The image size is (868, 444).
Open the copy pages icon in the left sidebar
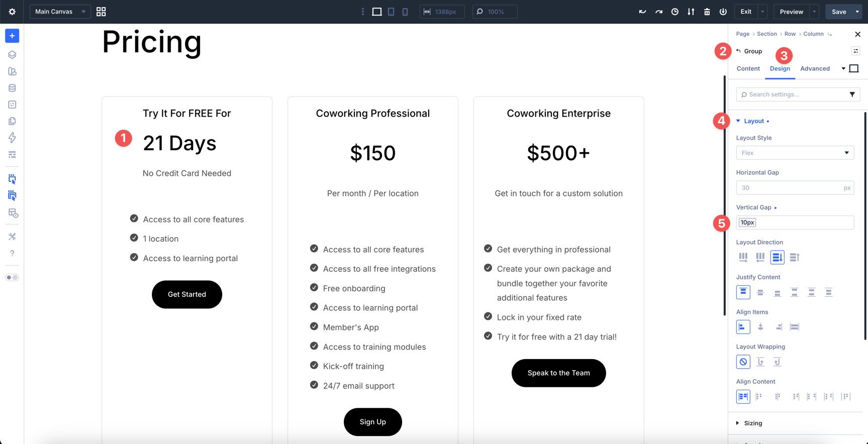pyautogui.click(x=12, y=121)
